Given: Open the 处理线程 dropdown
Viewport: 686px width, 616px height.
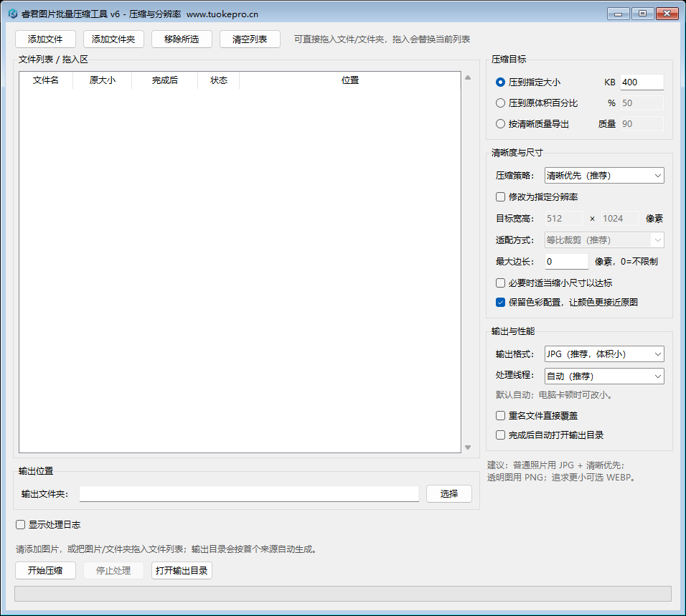Looking at the screenshot, I should pyautogui.click(x=604, y=376).
